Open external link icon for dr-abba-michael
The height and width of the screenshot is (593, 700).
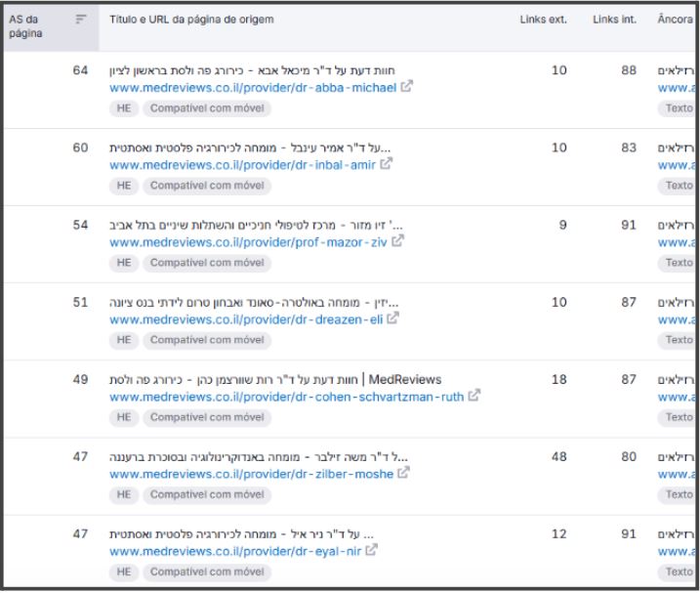[x=407, y=86]
